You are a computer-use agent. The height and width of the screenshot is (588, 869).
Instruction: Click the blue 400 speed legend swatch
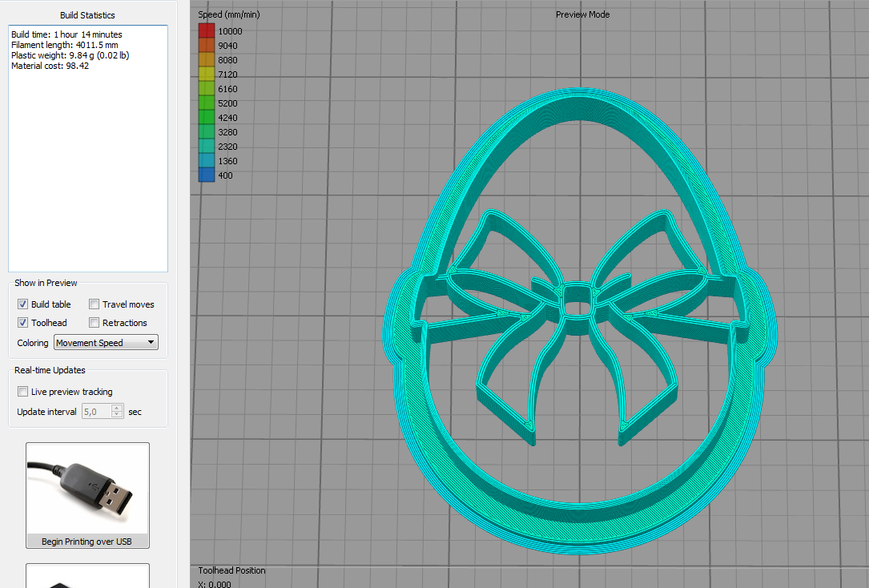click(207, 175)
